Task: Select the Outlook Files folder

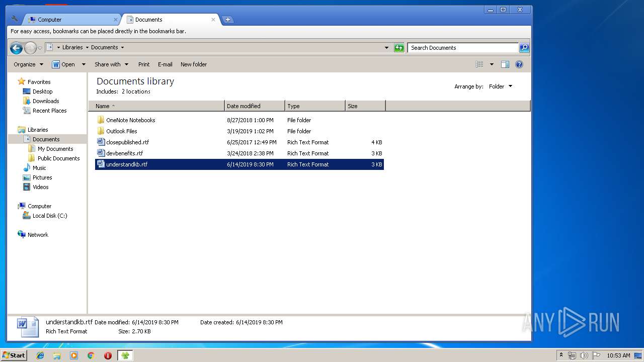Action: coord(239,131)
